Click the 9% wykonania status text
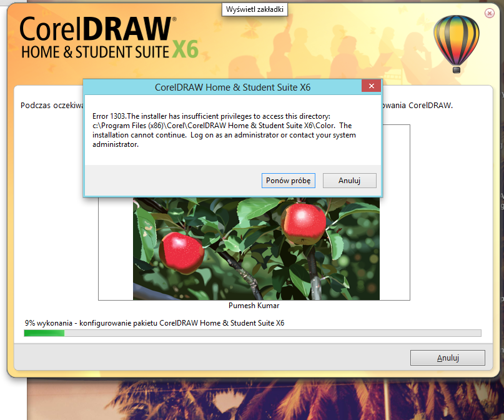This screenshot has width=504, height=420. pyautogui.click(x=154, y=323)
